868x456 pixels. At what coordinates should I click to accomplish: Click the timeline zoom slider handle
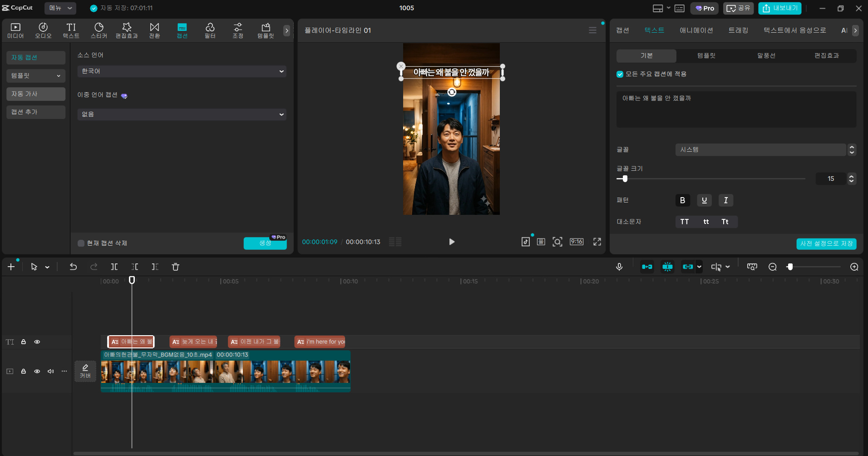pos(790,267)
